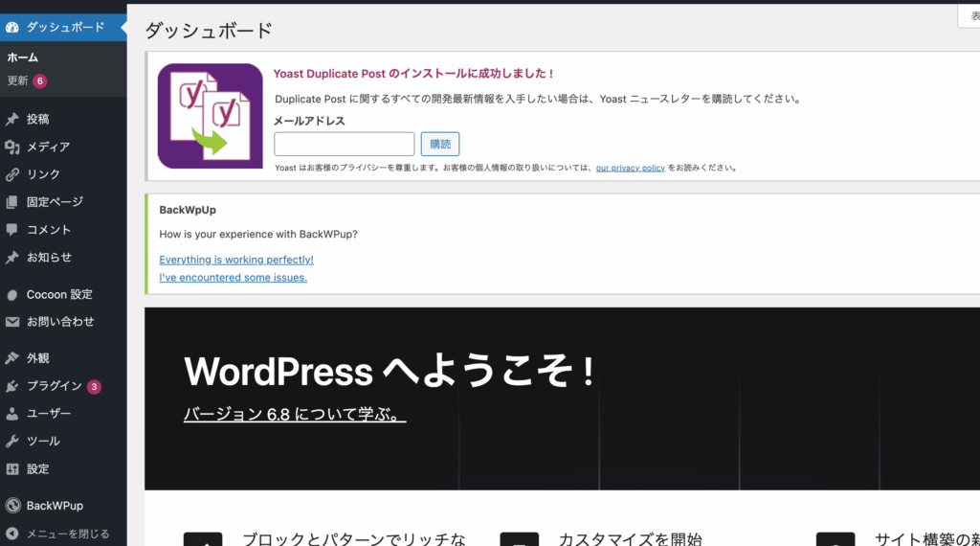The height and width of the screenshot is (546, 980).
Task: Open the 固定ページ menu
Action: 63,202
